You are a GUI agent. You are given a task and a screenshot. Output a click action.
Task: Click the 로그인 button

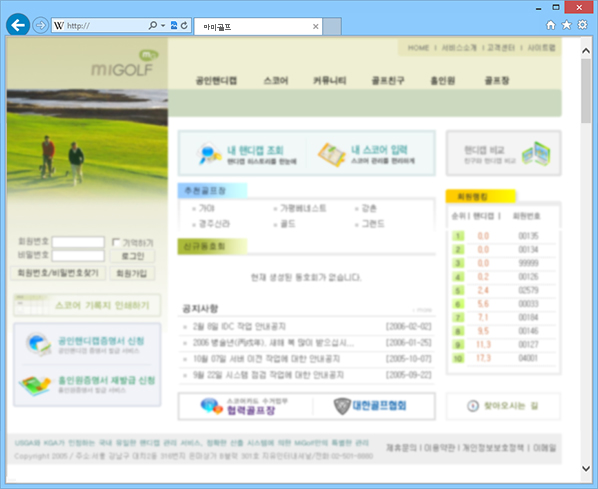click(x=132, y=256)
